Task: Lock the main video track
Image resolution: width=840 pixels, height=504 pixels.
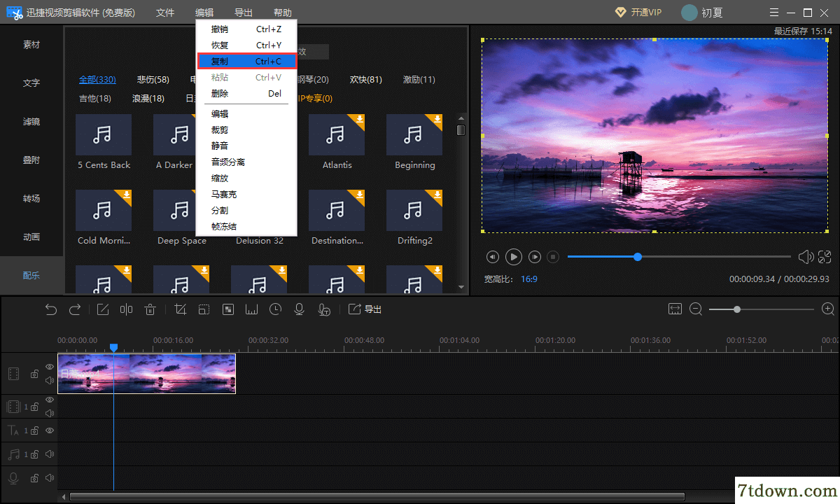Action: (x=34, y=374)
